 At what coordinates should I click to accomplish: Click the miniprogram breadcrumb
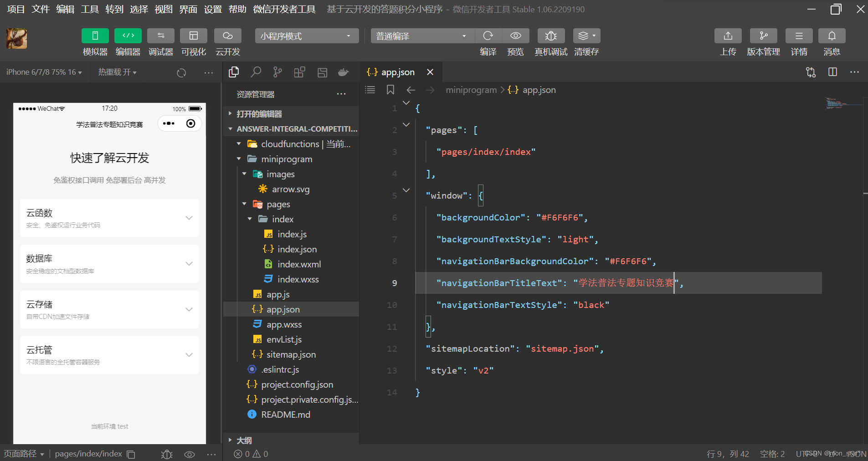pos(471,90)
